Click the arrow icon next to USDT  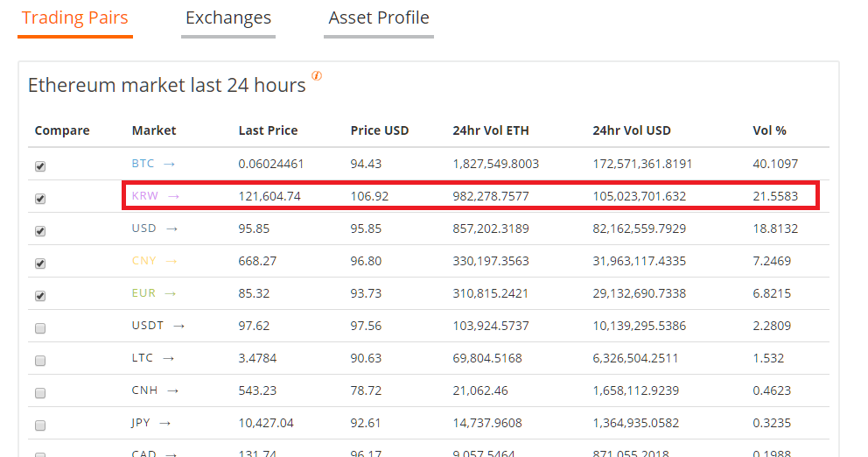(178, 326)
